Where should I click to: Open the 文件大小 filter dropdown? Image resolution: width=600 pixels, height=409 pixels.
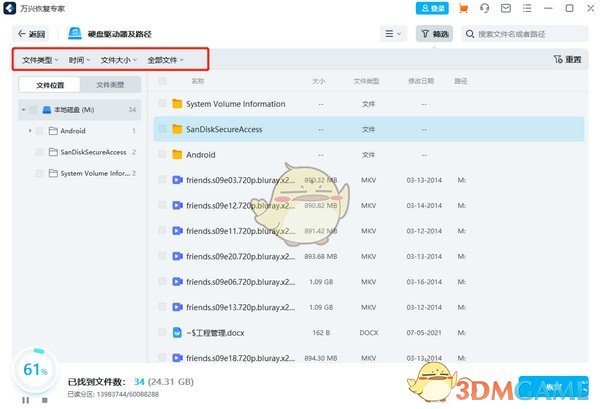pos(119,60)
